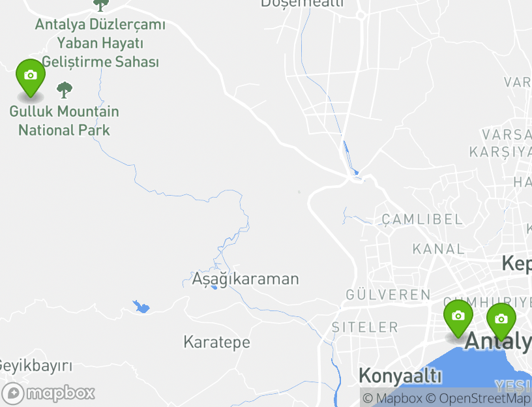Select the Konyaaltı district label
This screenshot has width=532, height=407.
click(x=400, y=376)
